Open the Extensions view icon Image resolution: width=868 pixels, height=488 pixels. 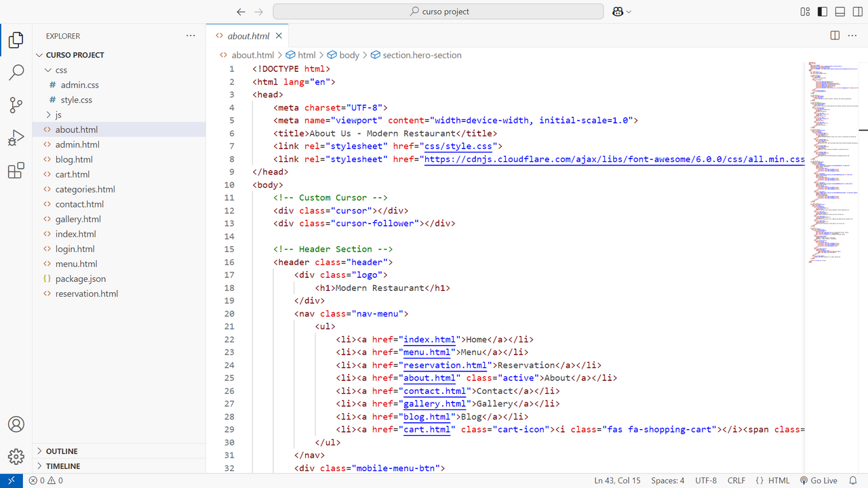pos(16,171)
